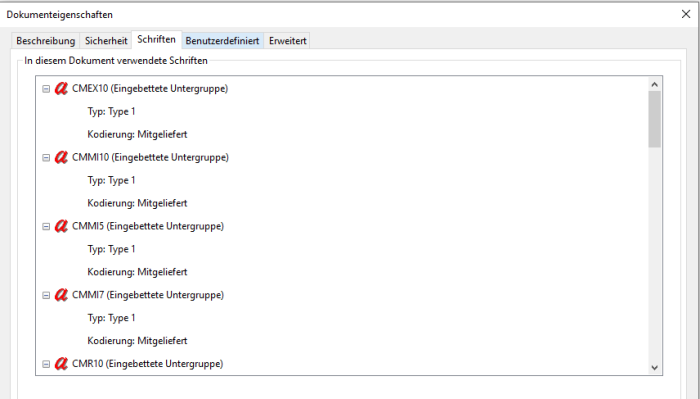Select CMEX10 (Eingebettete Untergruppe) row

coord(150,88)
